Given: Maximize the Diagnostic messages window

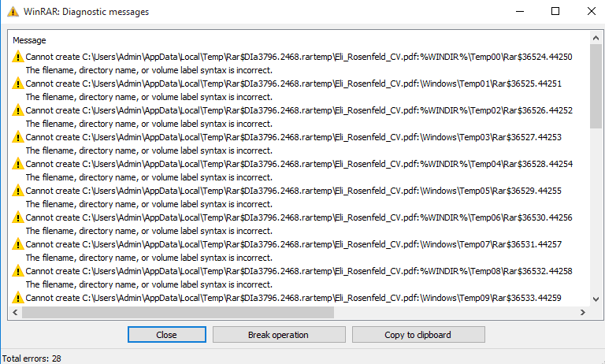Looking at the screenshot, I should [x=555, y=12].
